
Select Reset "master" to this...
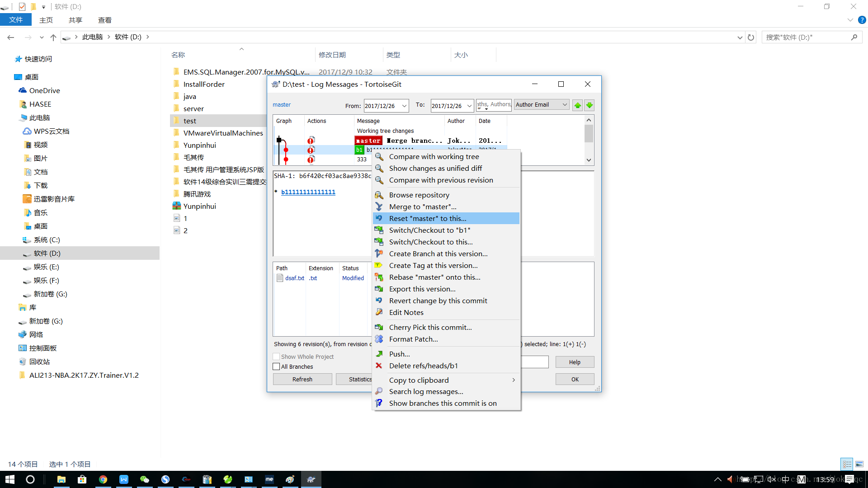pos(446,218)
